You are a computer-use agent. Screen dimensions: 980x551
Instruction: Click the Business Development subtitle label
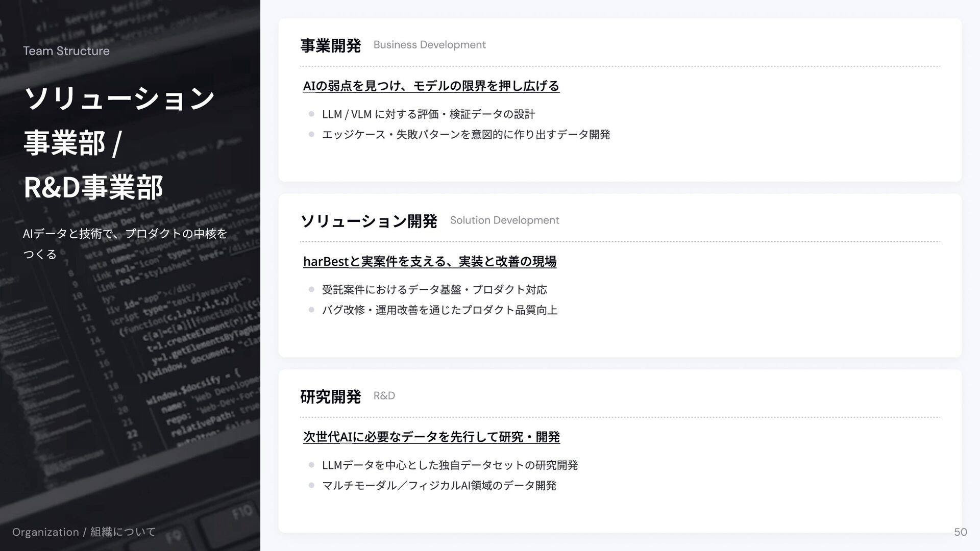pyautogui.click(x=429, y=45)
